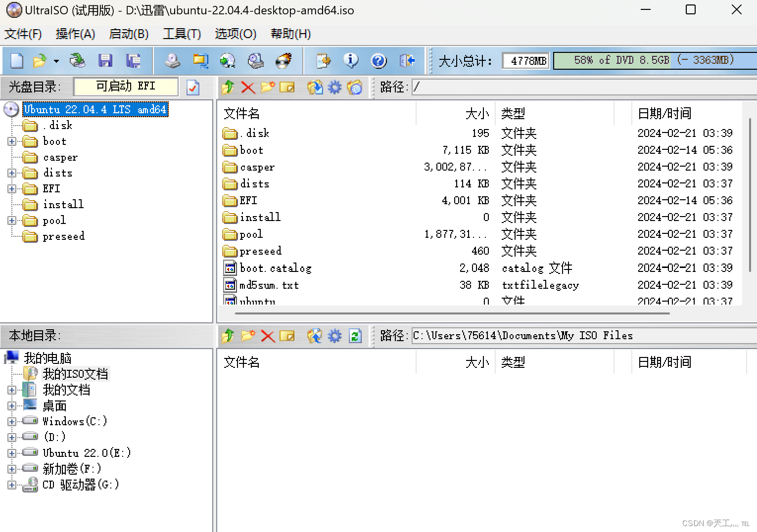Screen dimensions: 757x532
Task: Click the blue gear icon in disc pane toolbar
Action: [335, 88]
